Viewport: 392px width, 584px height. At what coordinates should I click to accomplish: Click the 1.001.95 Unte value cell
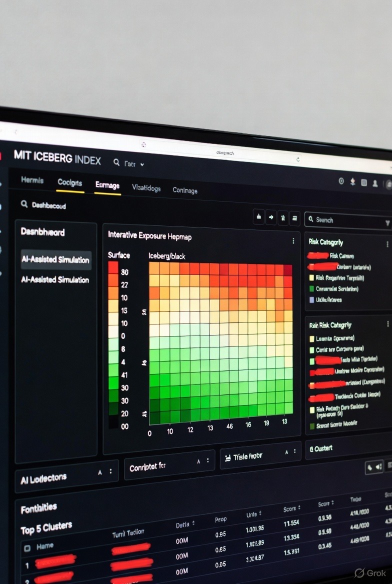pos(255,528)
